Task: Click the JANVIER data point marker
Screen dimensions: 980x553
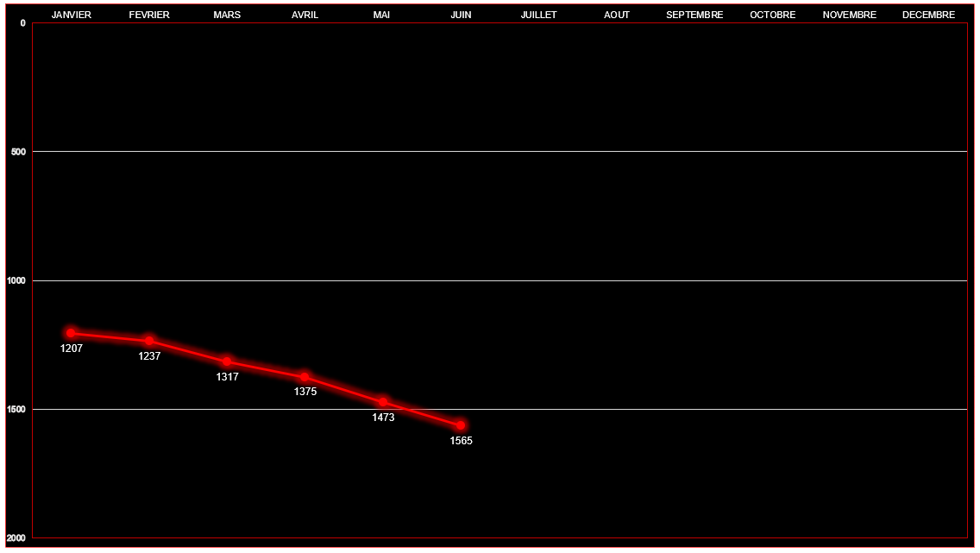Action: pos(71,333)
